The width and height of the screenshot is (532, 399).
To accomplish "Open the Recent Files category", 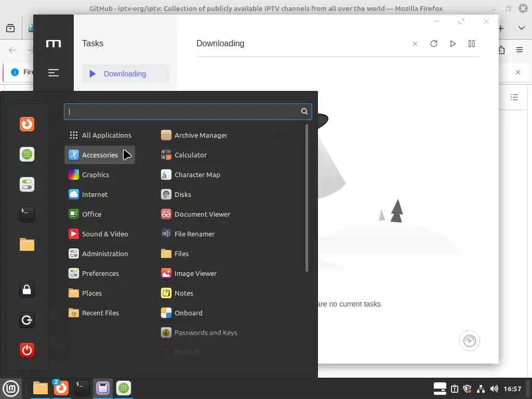I will 100,312.
